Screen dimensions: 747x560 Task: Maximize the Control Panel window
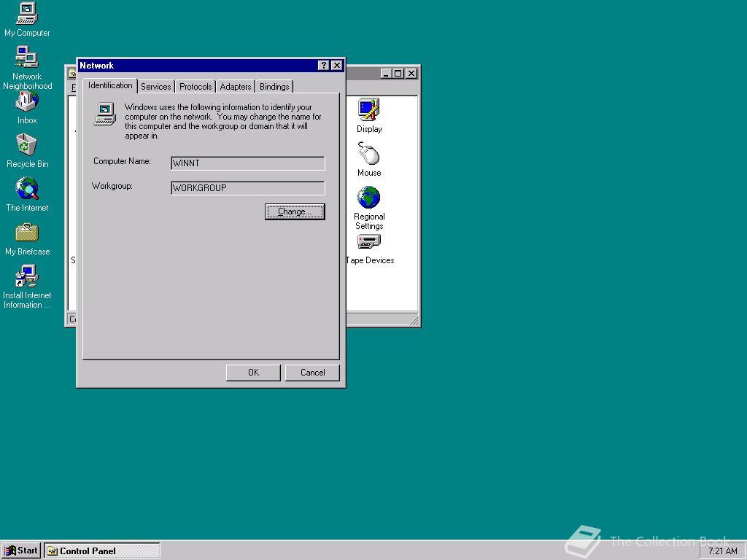tap(398, 74)
